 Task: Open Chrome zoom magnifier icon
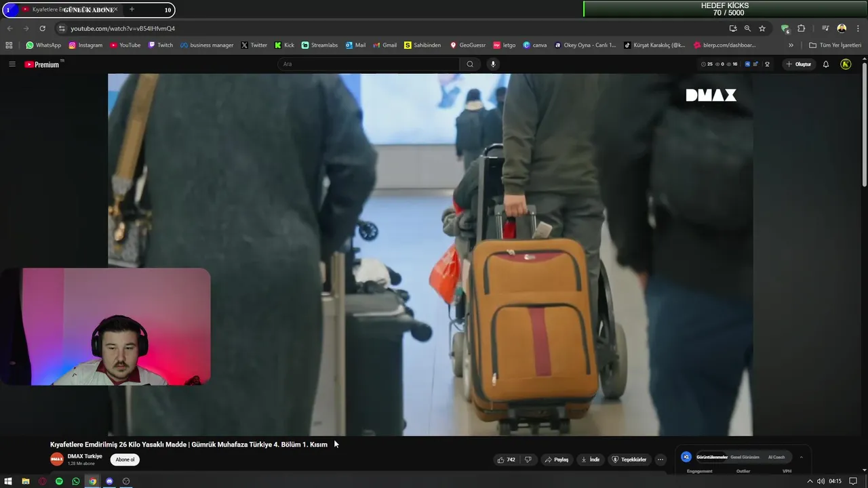[x=747, y=28]
